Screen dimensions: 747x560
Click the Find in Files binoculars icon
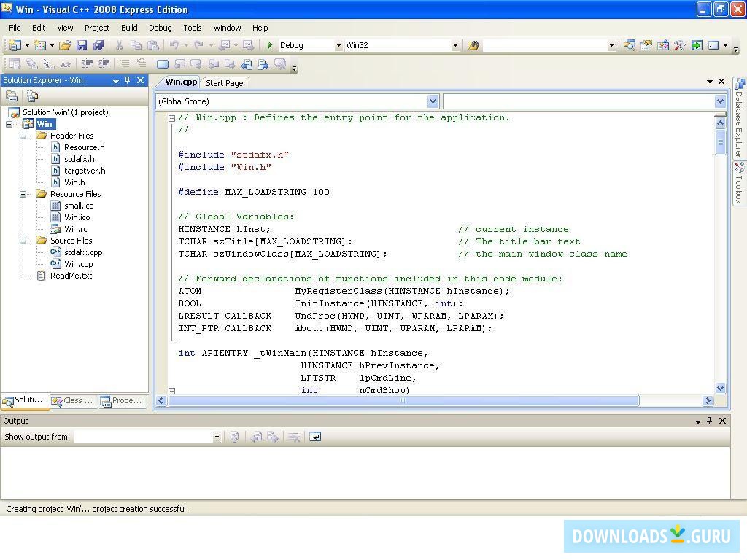(473, 45)
